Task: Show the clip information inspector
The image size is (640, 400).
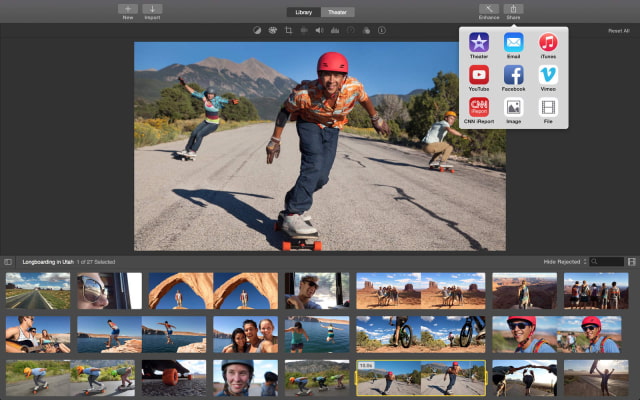Action: (x=381, y=31)
